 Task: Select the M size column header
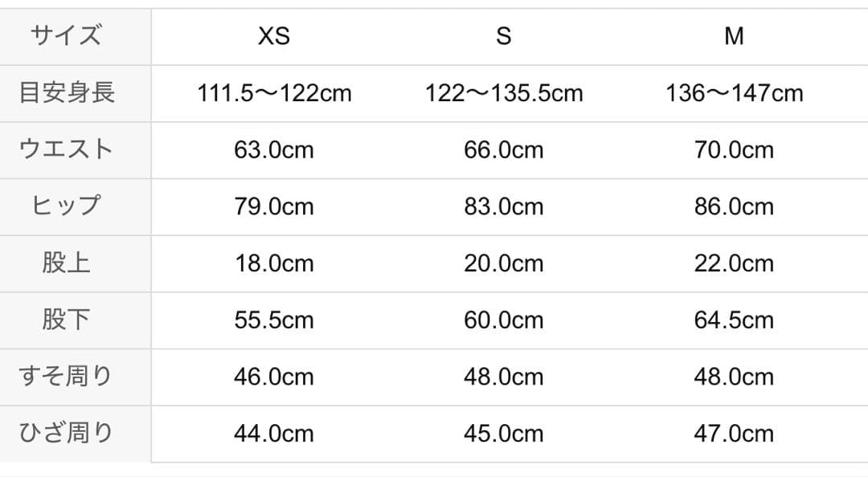(x=734, y=36)
